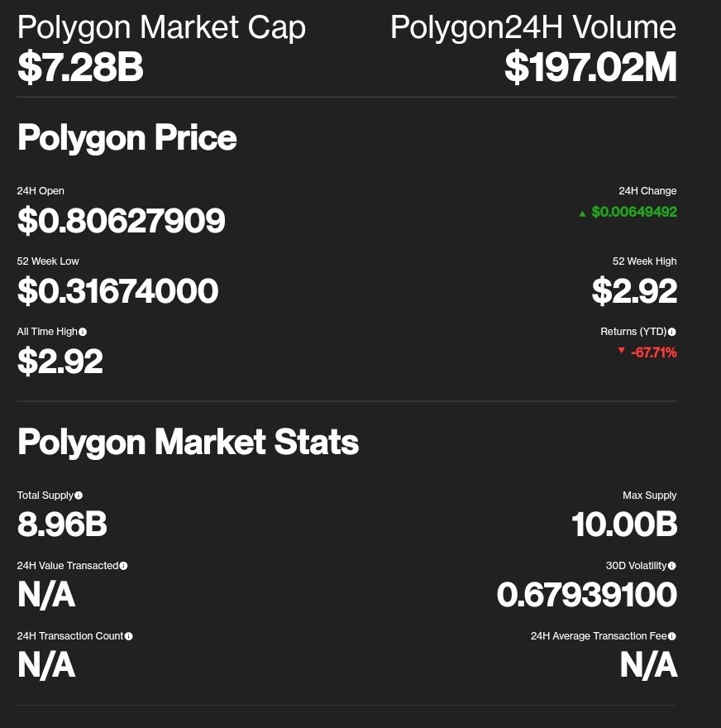Screen dimensions: 721x728
Task: Click the Max Supply value 10.00B
Action: tap(624, 524)
